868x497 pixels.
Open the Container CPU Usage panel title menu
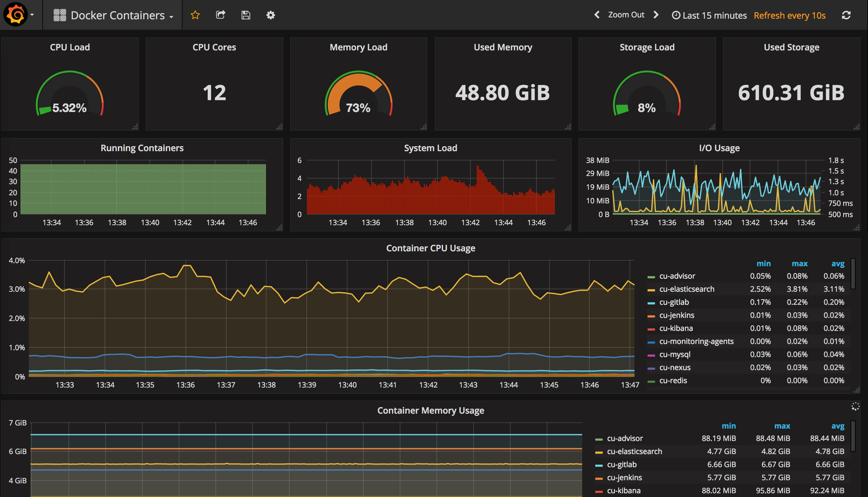[430, 248]
